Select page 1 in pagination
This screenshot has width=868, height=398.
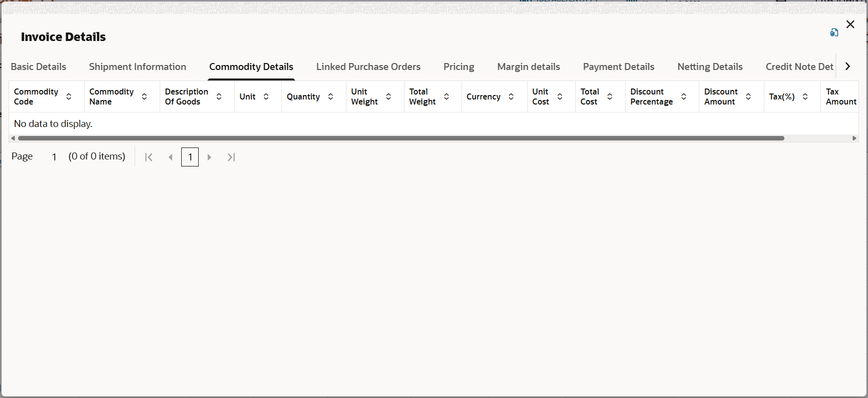(190, 157)
